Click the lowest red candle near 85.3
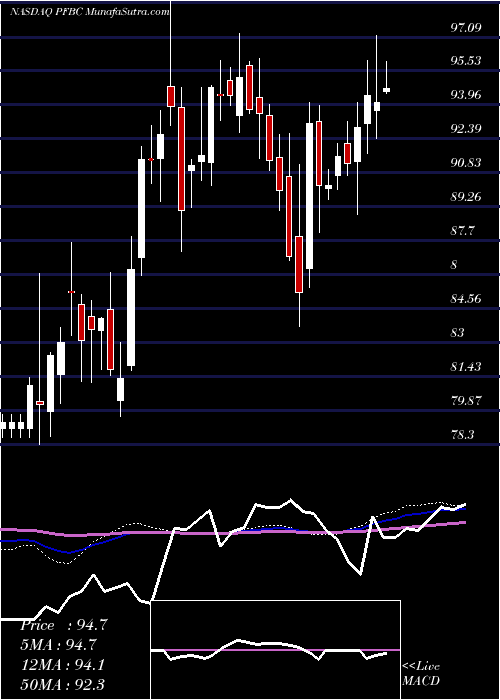The height and width of the screenshot is (700, 500). tap(299, 264)
